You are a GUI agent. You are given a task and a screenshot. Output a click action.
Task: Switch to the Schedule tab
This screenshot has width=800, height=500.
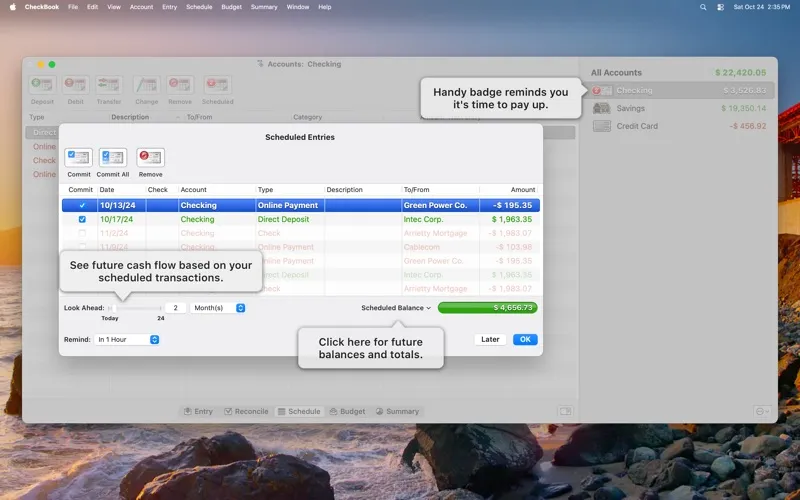299,411
